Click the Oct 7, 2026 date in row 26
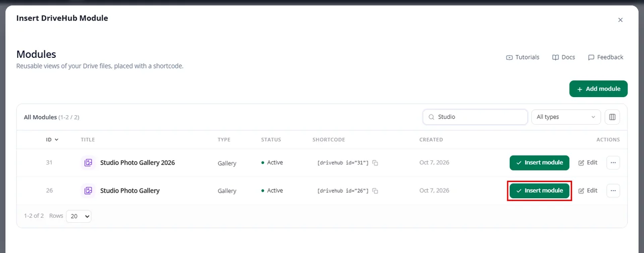Viewport: 644px width, 253px height. point(434,191)
